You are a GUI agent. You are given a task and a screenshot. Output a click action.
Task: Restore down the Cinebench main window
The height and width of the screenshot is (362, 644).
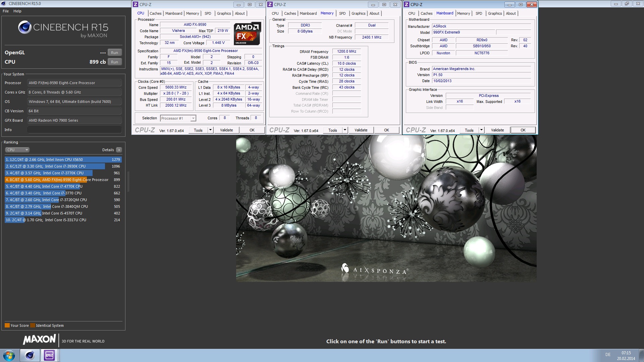click(x=627, y=4)
